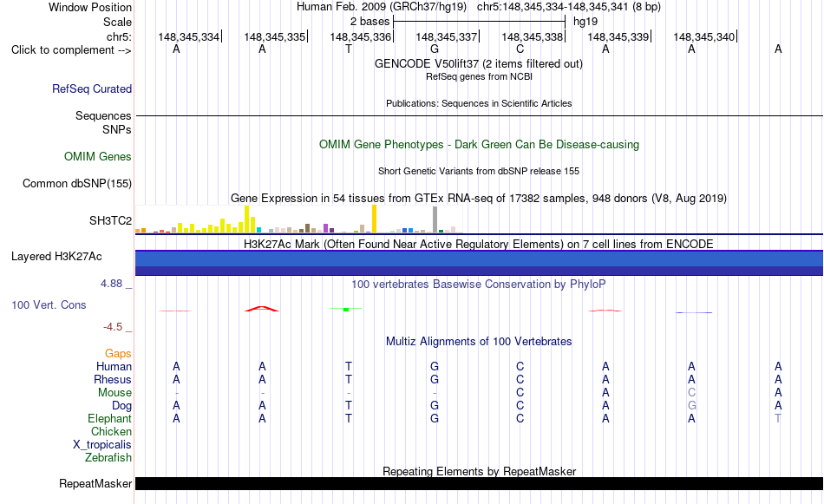The width and height of the screenshot is (824, 504).
Task: Click the black RepeatMasker item bar
Action: click(x=480, y=483)
